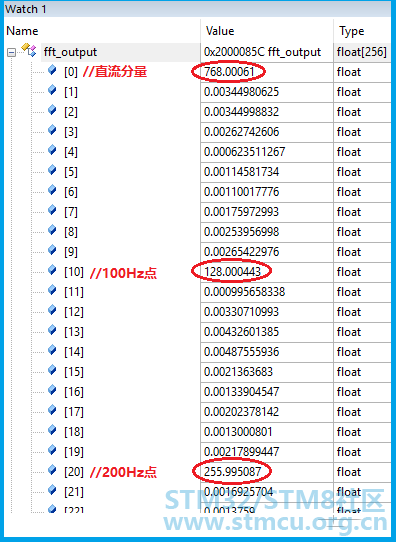396x545 pixels.
Task: Select the address 0x2000085C fft_output
Action: click(262, 52)
